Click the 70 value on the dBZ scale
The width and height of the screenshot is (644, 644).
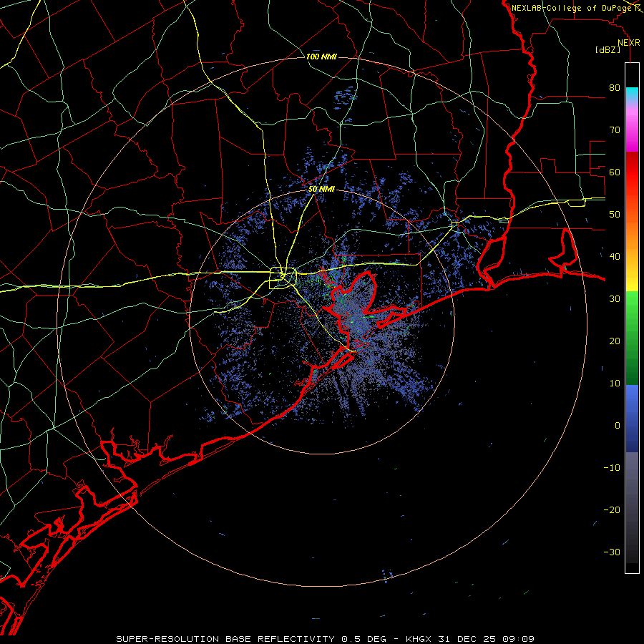(x=615, y=130)
